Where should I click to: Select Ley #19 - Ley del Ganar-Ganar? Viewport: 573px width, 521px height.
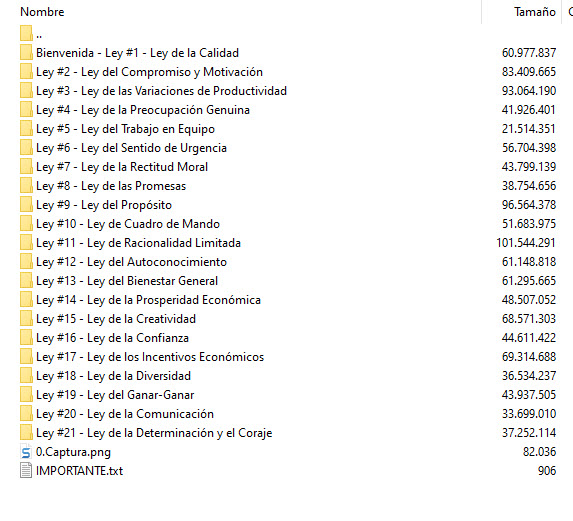click(115, 395)
